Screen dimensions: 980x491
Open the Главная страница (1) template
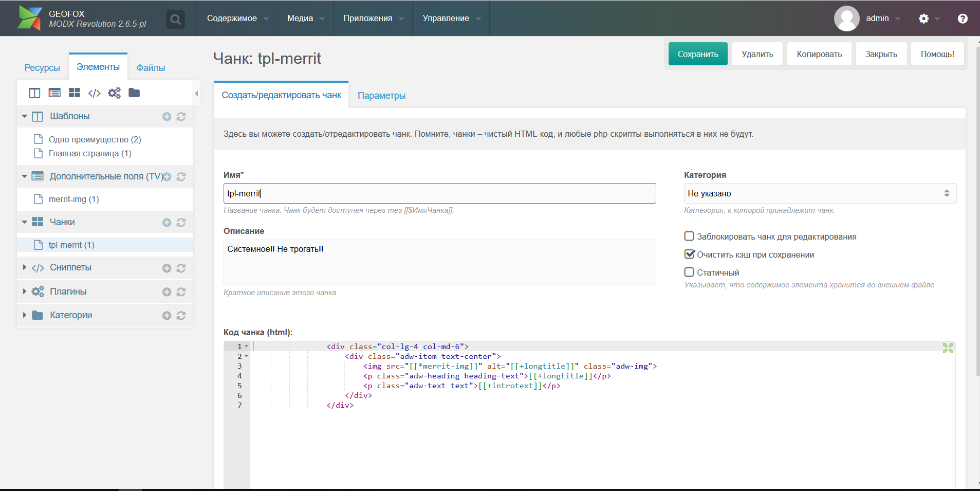tap(90, 153)
